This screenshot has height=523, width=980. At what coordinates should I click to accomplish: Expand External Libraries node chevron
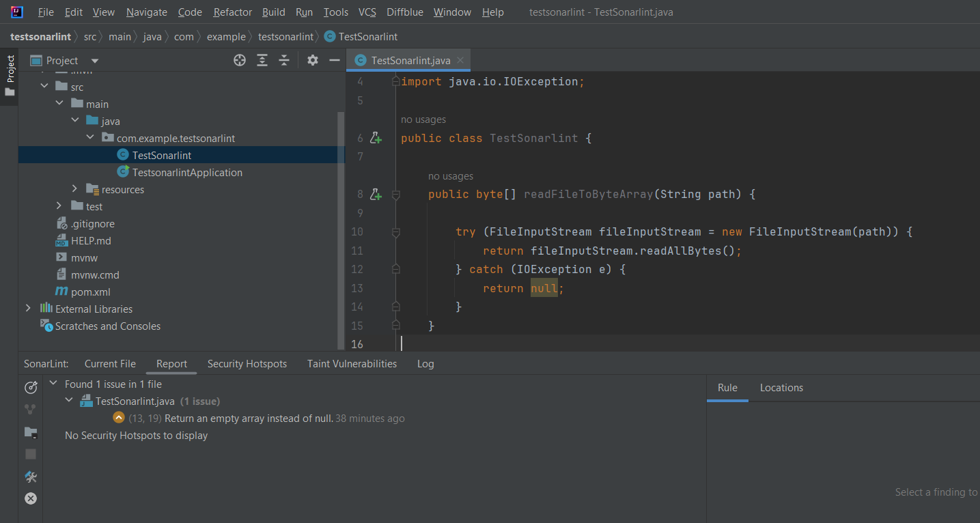tap(28, 309)
